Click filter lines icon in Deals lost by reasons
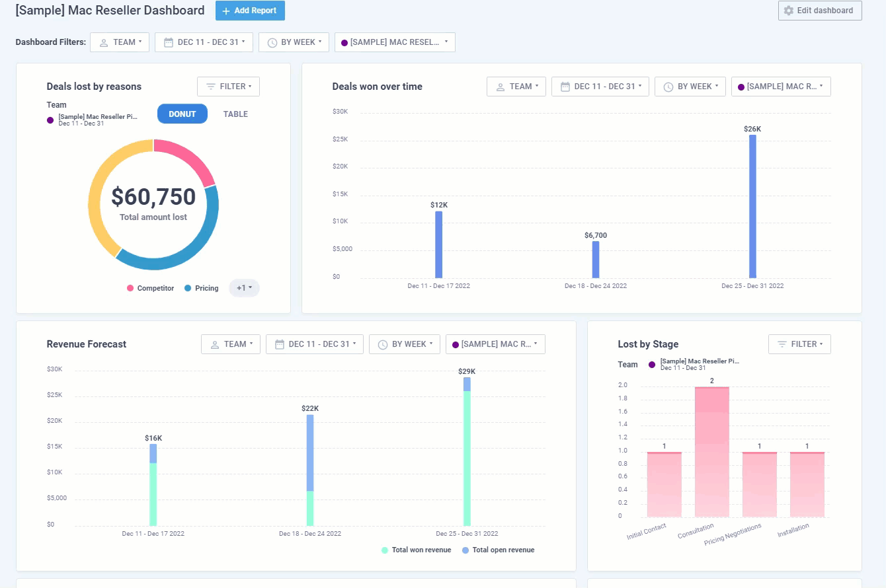886x588 pixels. pyautogui.click(x=211, y=87)
